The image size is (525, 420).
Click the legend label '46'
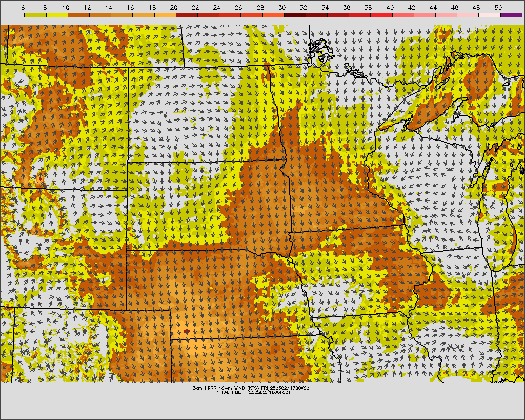[455, 7]
